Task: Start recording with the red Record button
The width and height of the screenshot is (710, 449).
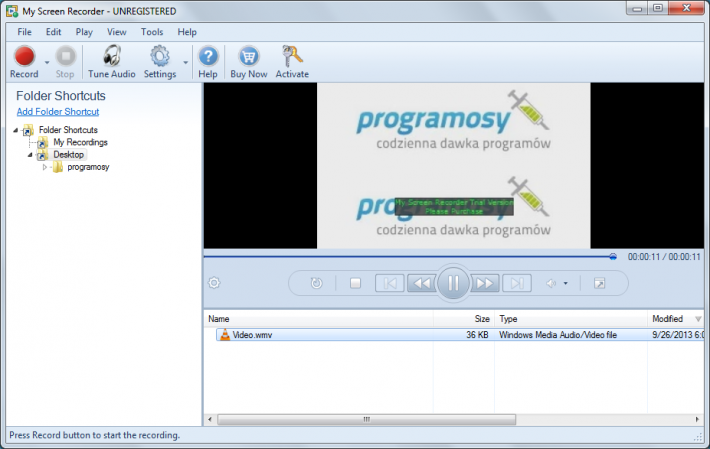Action: 24,62
